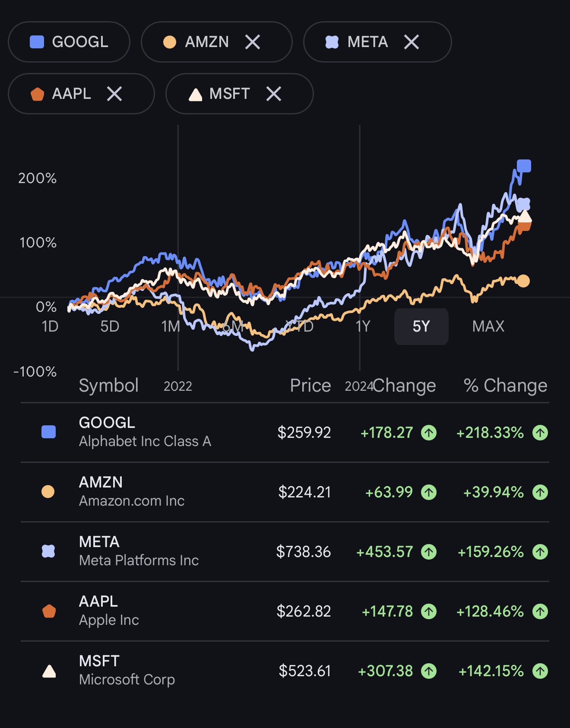Click the green up-arrow beside GOOGL +178.27
The width and height of the screenshot is (570, 728).
point(429,432)
